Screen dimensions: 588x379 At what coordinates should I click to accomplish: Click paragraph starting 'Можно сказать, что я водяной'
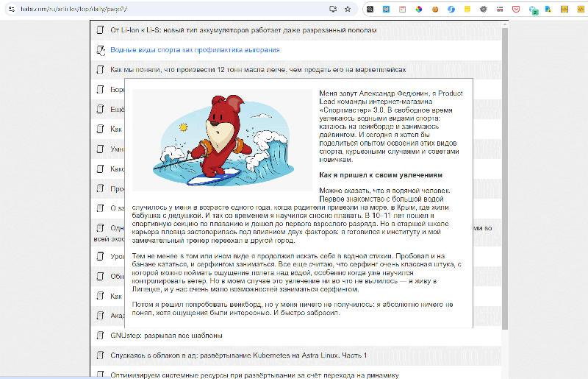click(290, 216)
